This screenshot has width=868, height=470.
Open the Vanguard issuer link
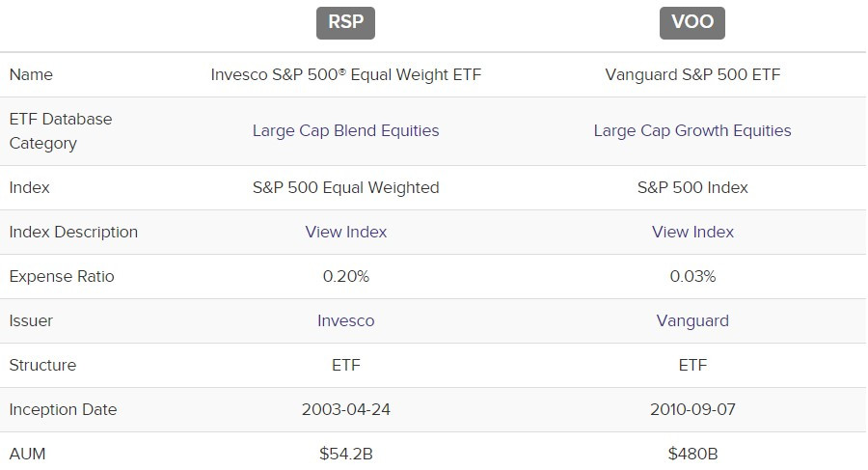(692, 320)
